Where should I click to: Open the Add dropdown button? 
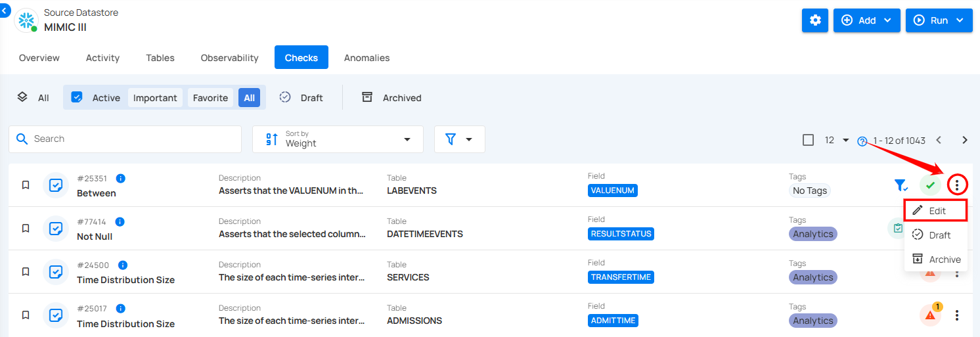[x=866, y=20]
